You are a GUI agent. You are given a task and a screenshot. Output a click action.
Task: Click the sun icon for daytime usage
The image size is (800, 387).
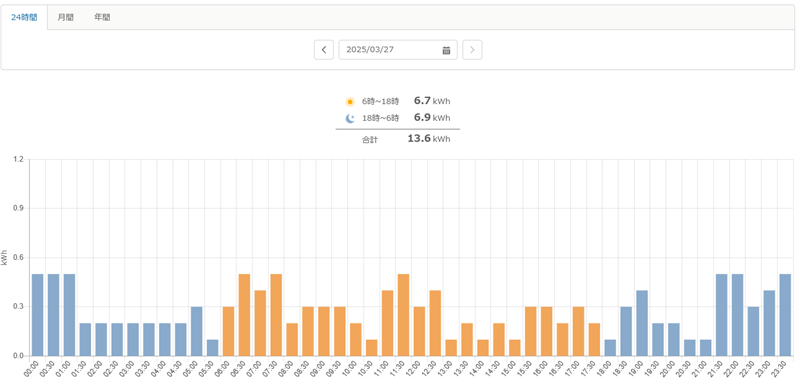point(349,101)
